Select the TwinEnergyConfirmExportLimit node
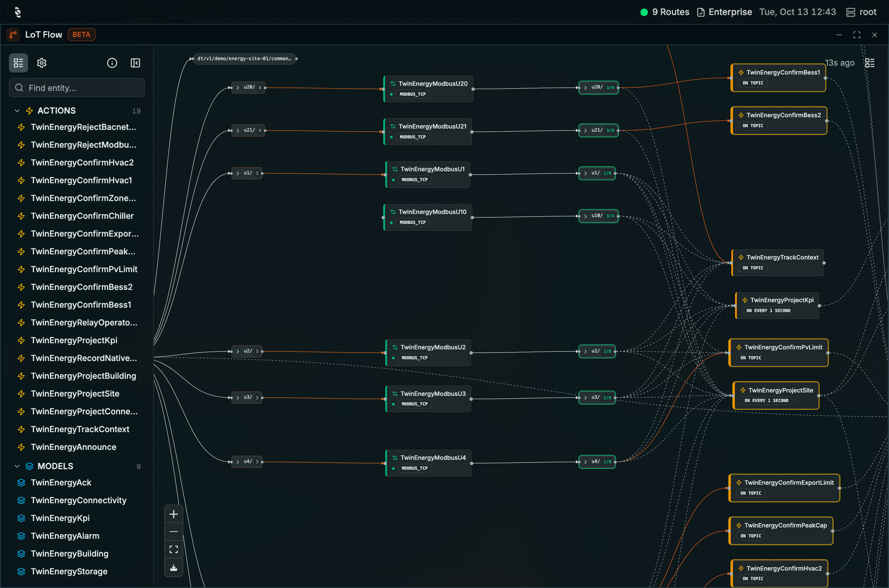This screenshot has width=889, height=588. click(784, 488)
